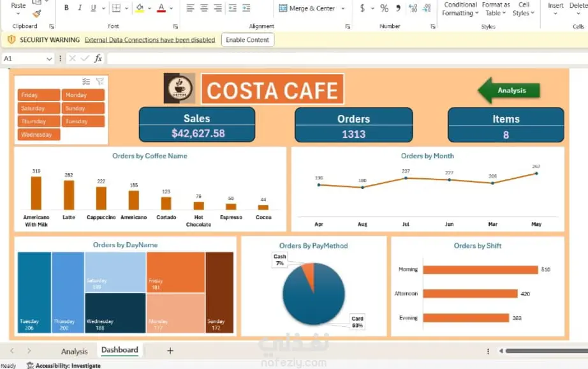Toggle bold formatting

point(66,8)
